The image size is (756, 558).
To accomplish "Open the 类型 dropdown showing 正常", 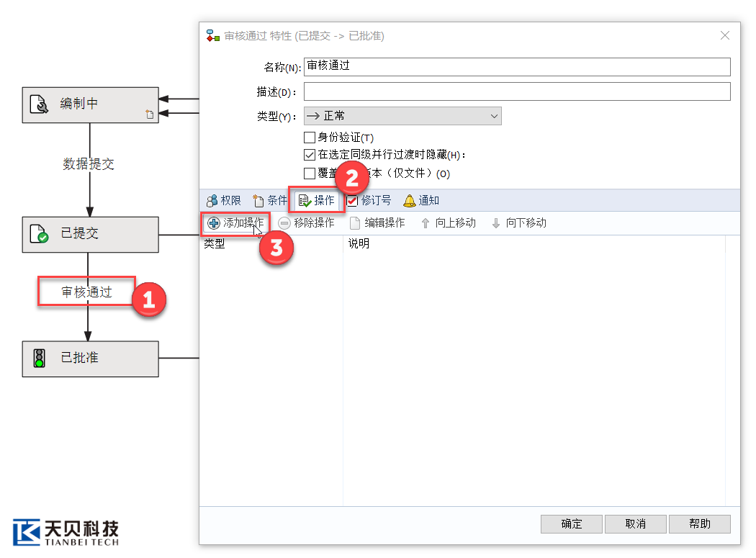I will coord(402,116).
